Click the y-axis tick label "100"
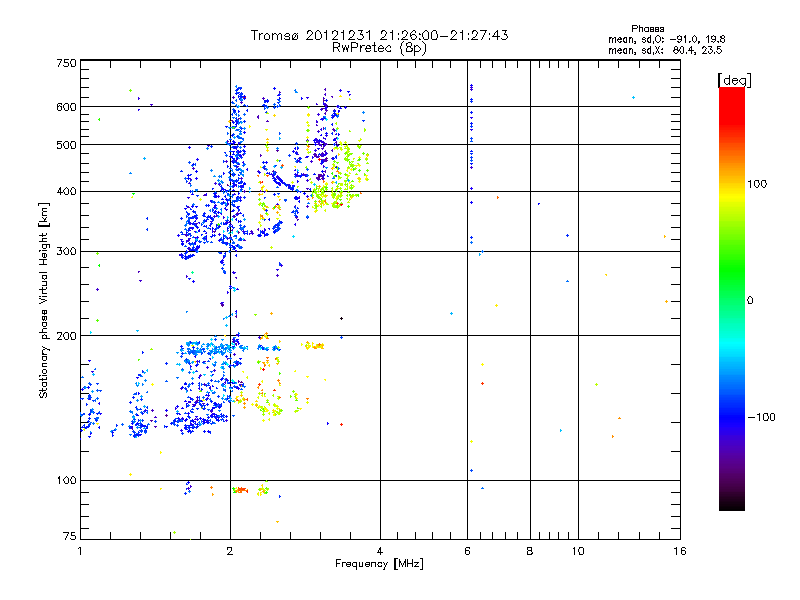Viewport: 800px width, 600px height. point(66,480)
